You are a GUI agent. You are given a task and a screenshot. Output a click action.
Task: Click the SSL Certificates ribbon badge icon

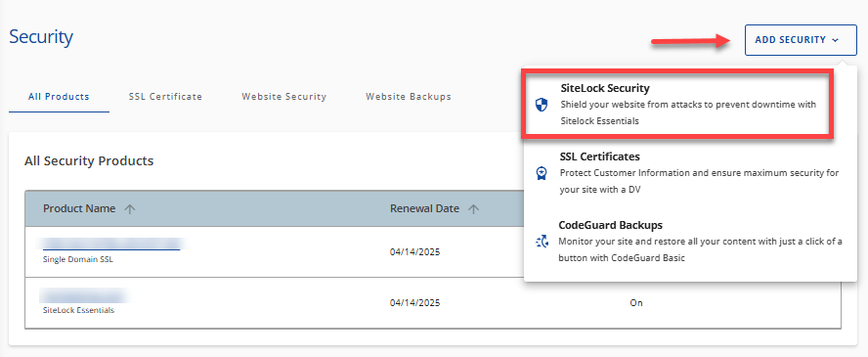542,174
